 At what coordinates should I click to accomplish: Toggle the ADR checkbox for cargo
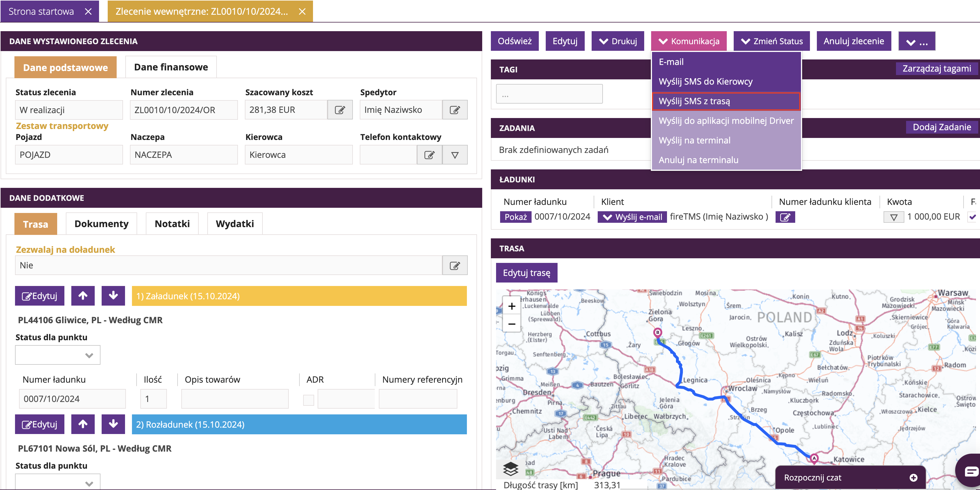tap(309, 399)
